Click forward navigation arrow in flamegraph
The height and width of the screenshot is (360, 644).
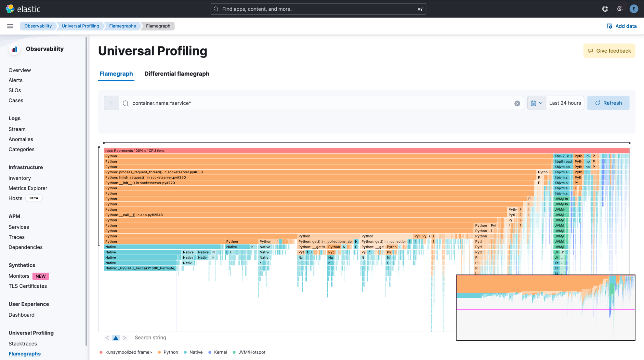tap(124, 337)
